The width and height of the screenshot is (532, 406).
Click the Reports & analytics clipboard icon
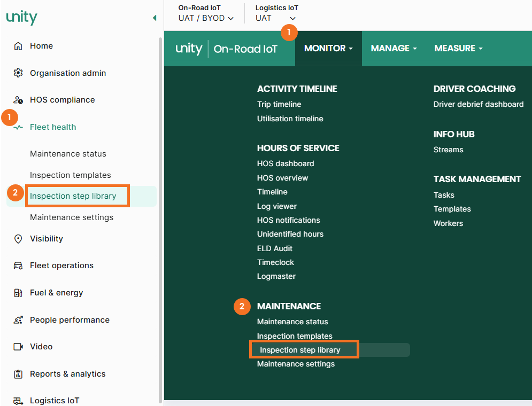click(18, 374)
